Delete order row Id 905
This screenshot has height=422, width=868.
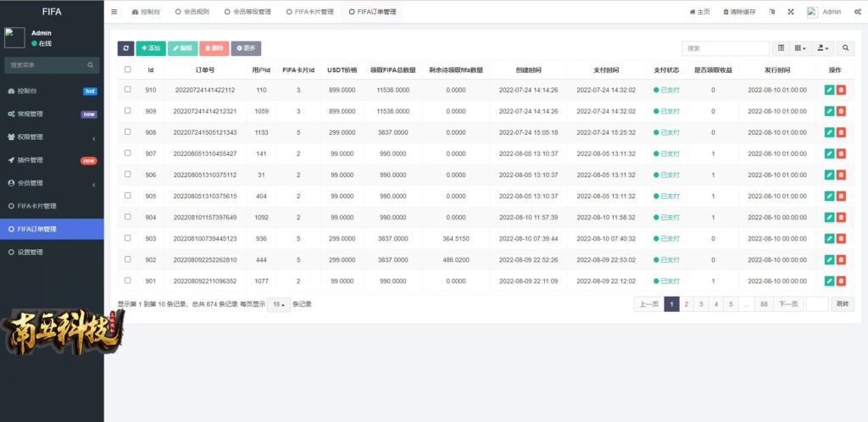(841, 196)
